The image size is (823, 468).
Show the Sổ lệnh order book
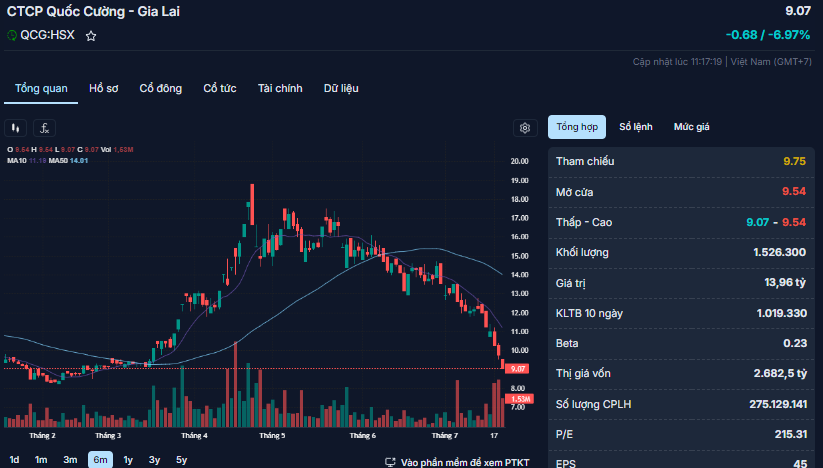coord(635,127)
